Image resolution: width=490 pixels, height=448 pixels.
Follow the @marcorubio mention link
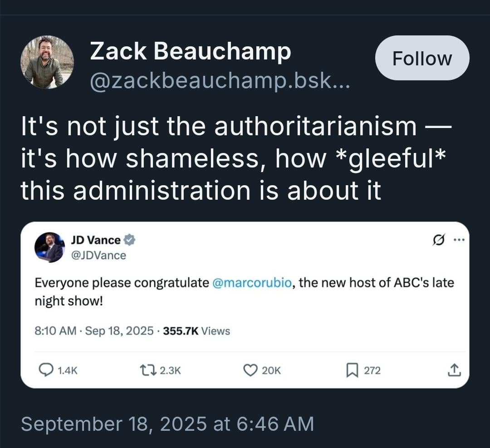click(x=252, y=283)
